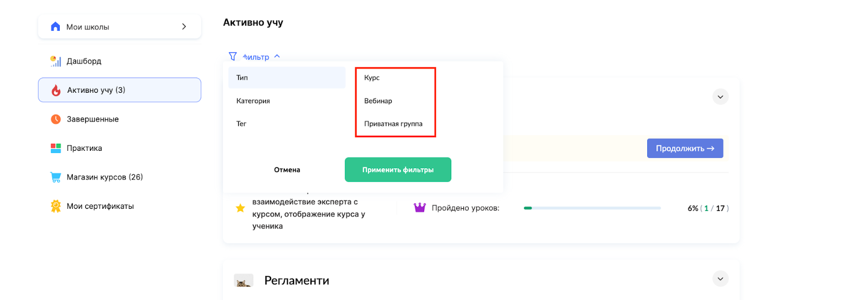The width and height of the screenshot is (868, 300).
Task: Click the flame icon for Активно учу
Action: [x=56, y=91]
